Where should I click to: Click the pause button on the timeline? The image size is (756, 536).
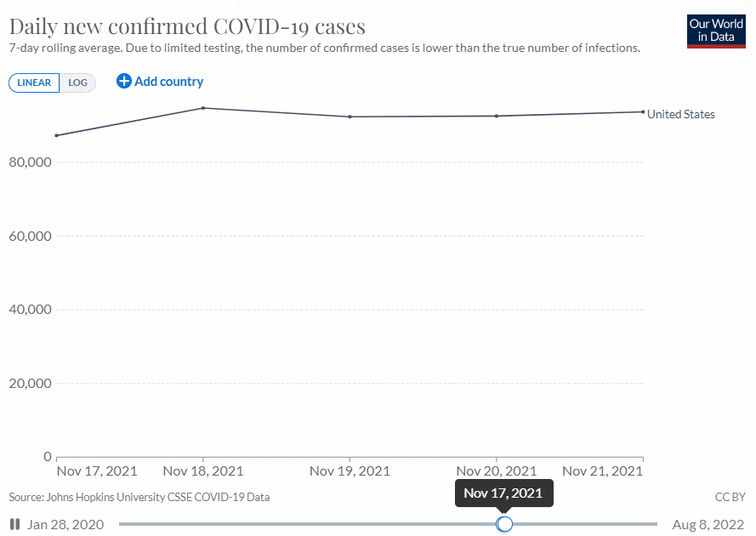14,524
